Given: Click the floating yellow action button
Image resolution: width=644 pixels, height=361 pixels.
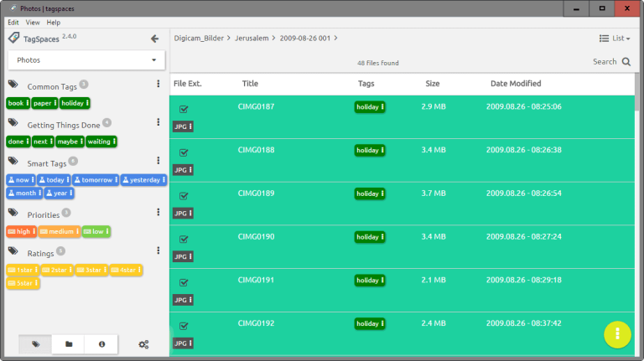Looking at the screenshot, I should tap(617, 333).
